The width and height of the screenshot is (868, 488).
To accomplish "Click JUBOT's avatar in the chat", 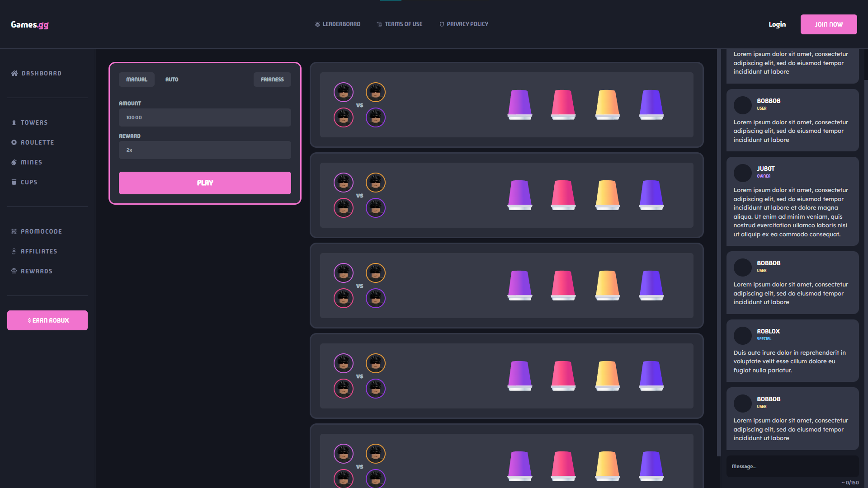I will point(742,173).
